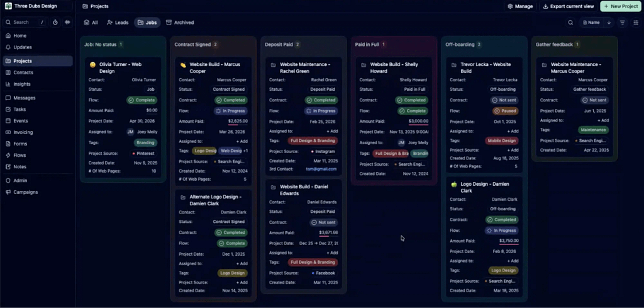Open Status dropdown on Olivia Turner card showing Job
This screenshot has height=308, width=644.
pos(151,89)
